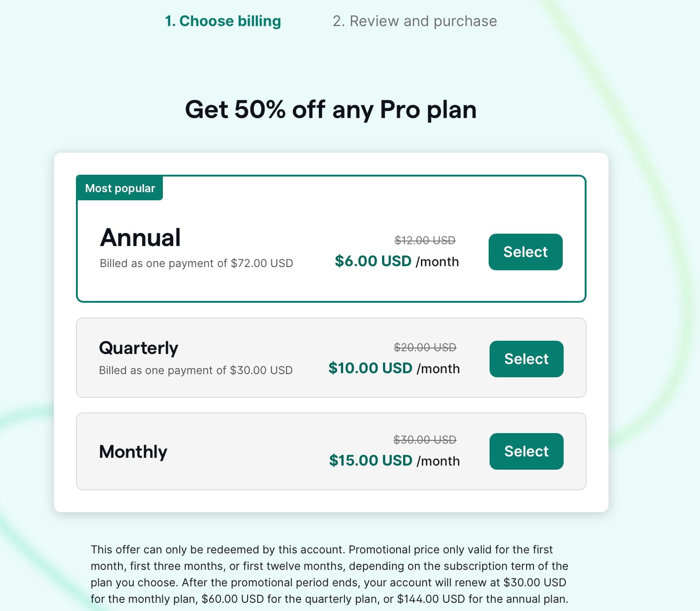Click the crossed-out $20.00 USD price
This screenshot has height=611, width=700.
click(x=425, y=347)
